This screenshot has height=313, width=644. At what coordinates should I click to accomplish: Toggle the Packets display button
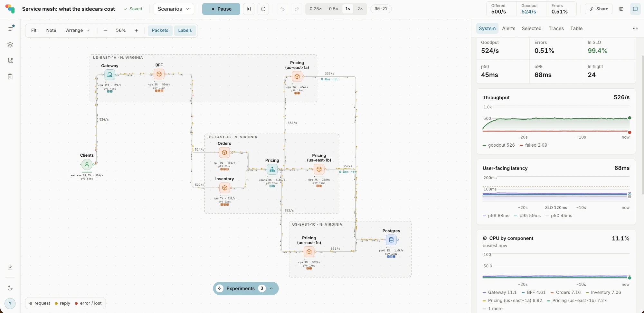pyautogui.click(x=160, y=30)
